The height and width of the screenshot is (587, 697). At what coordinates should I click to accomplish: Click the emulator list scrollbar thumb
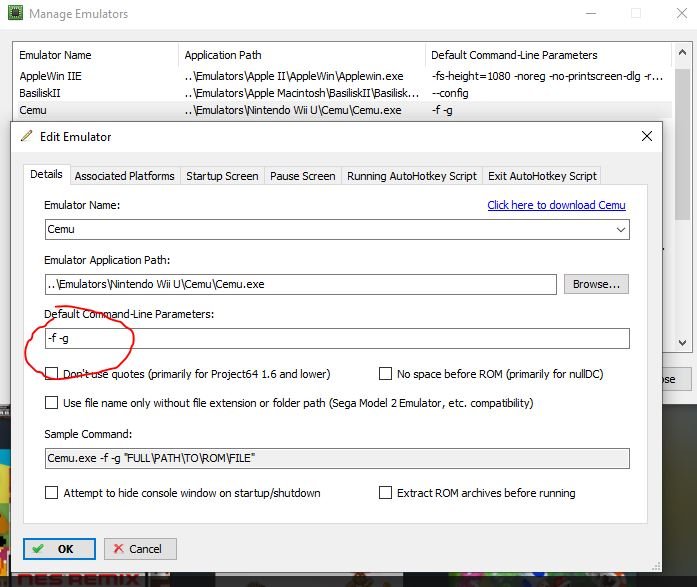682,144
